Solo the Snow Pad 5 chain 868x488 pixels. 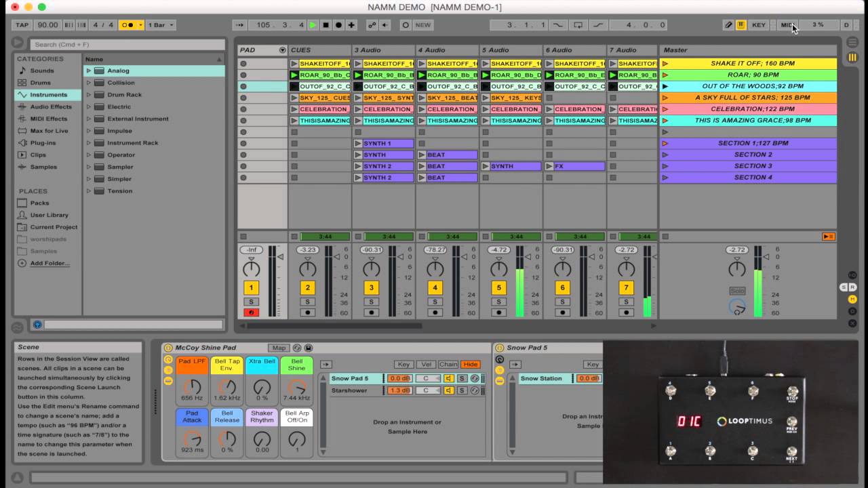click(x=462, y=378)
